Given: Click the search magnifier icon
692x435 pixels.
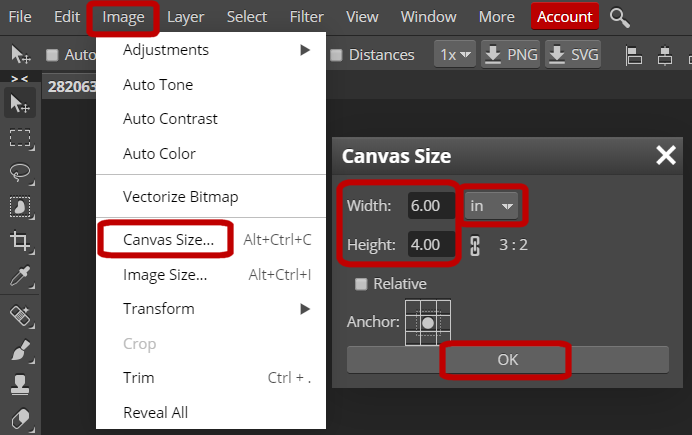Looking at the screenshot, I should point(620,18).
